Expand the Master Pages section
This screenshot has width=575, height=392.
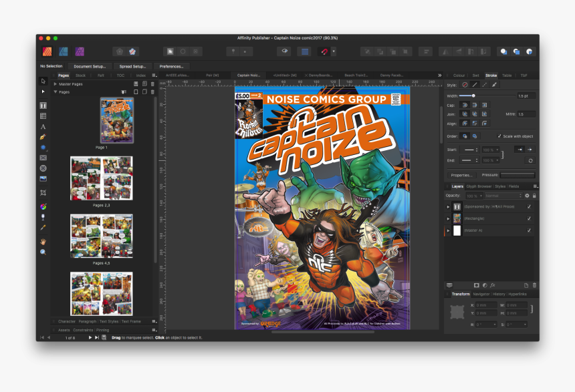[x=55, y=84]
